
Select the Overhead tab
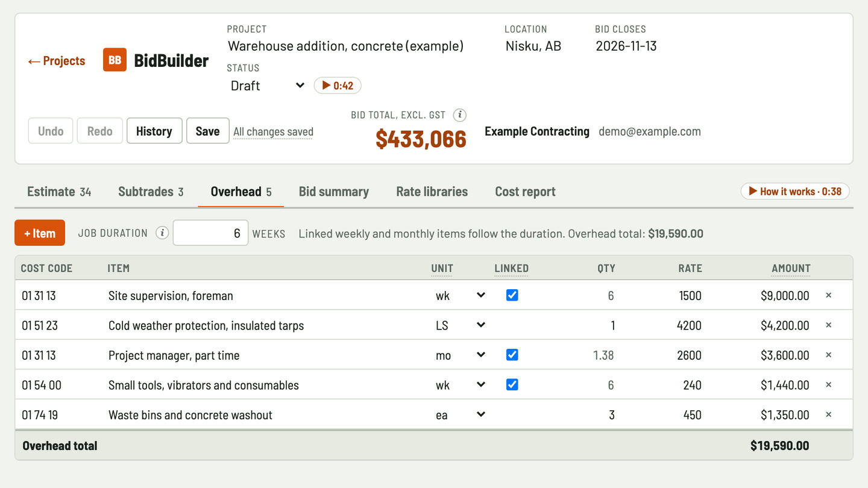[x=241, y=192]
